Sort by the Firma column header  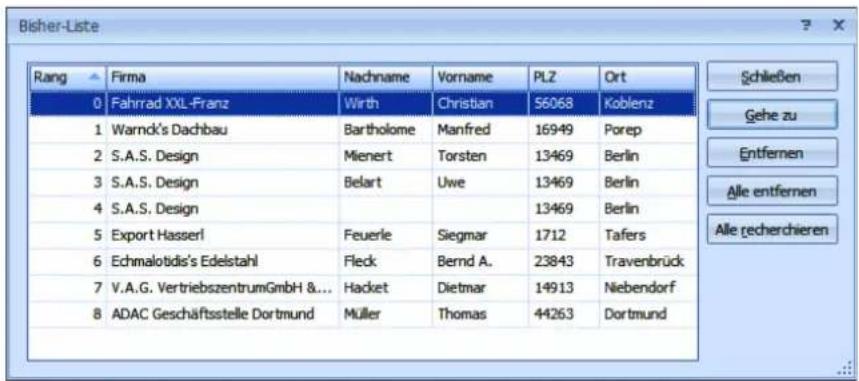pyautogui.click(x=222, y=78)
